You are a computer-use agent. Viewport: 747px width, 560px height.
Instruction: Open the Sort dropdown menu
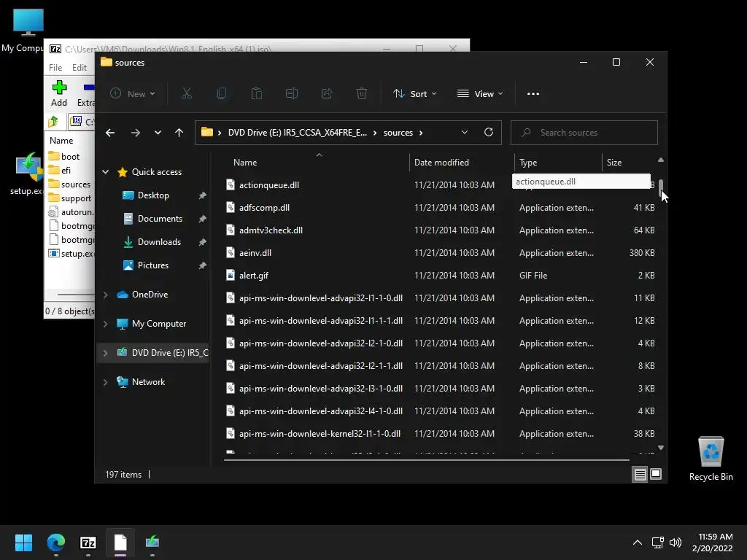point(414,94)
